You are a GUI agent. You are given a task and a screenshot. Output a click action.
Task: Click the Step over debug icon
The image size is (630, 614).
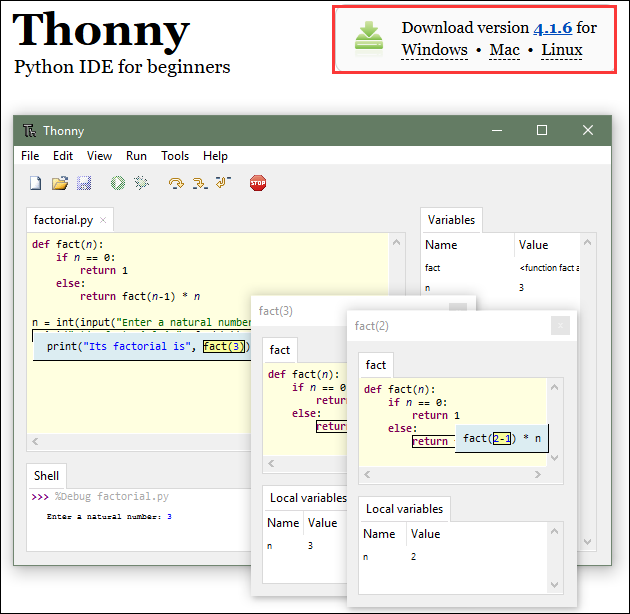[x=176, y=183]
